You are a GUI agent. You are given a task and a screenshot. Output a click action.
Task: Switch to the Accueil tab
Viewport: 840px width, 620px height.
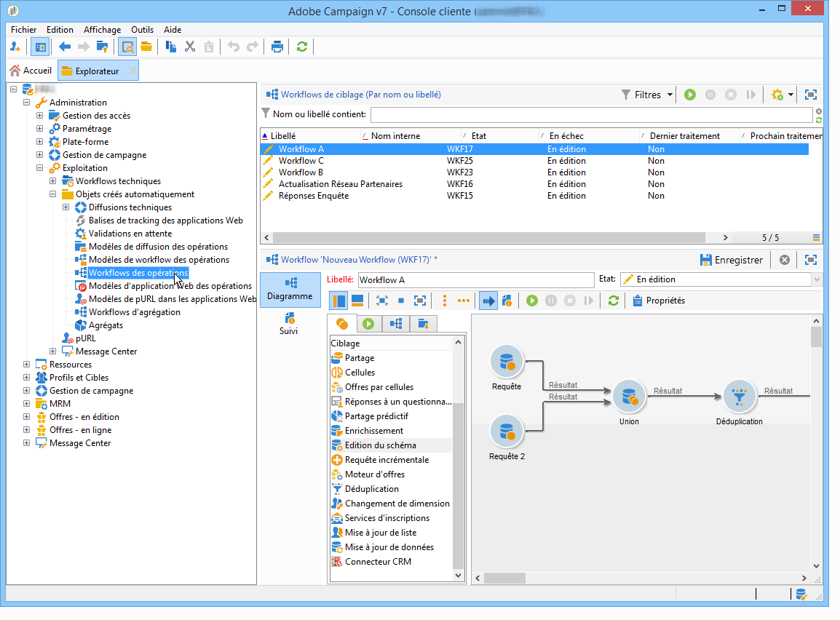pos(31,71)
